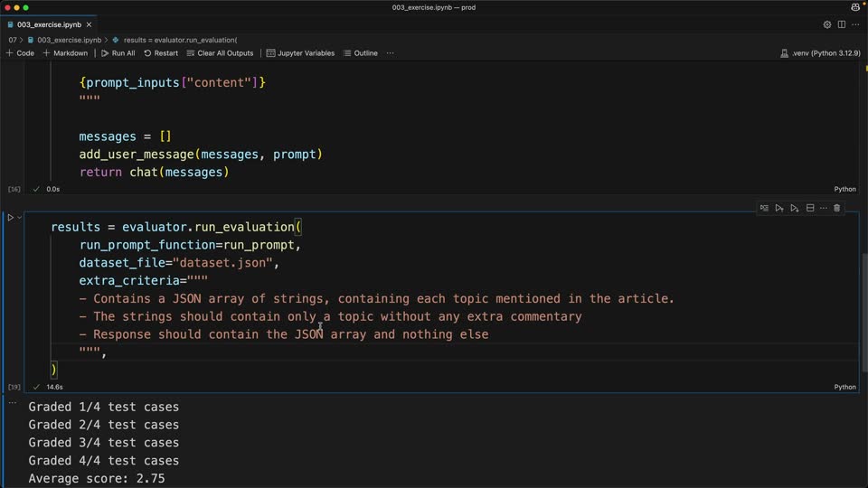Click Run All in notebook toolbar
Screen dimensions: 868x488
pos(118,53)
